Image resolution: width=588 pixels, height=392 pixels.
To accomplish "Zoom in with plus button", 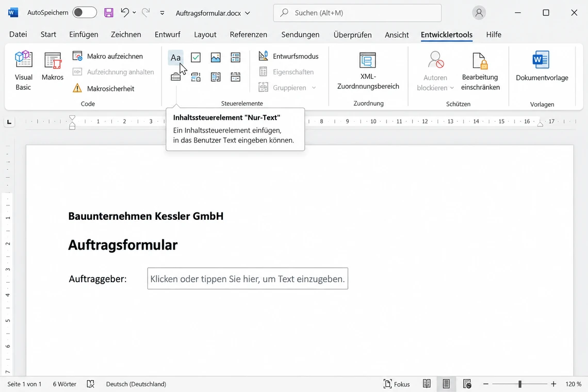I will 553,384.
